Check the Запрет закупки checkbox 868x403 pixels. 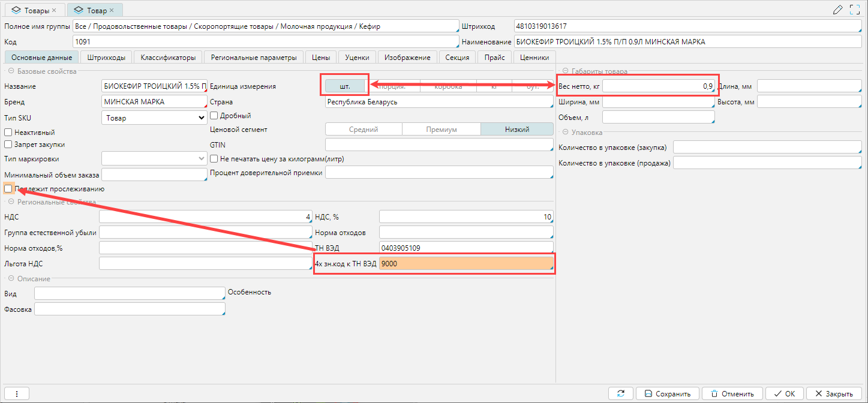tap(8, 145)
